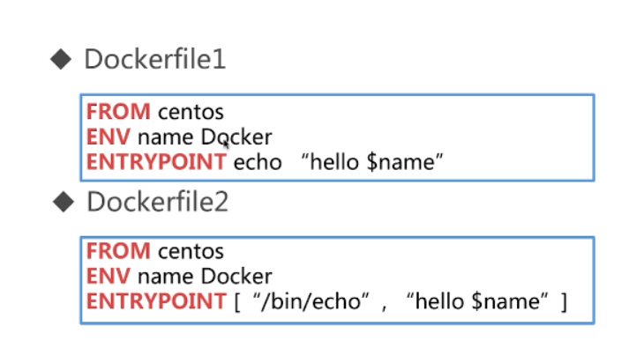This screenshot has width=644, height=363.
Task: Click "hello $name" string in Dockerfile2
Action: 477,301
